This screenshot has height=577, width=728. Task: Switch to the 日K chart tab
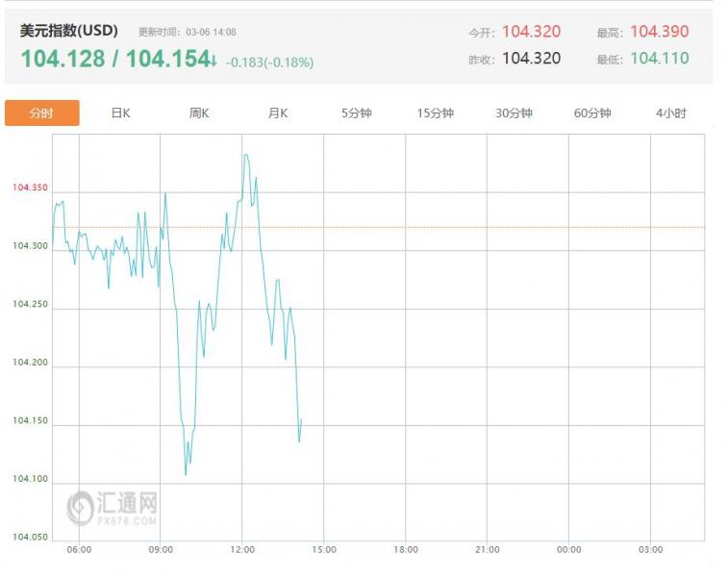[x=120, y=113]
